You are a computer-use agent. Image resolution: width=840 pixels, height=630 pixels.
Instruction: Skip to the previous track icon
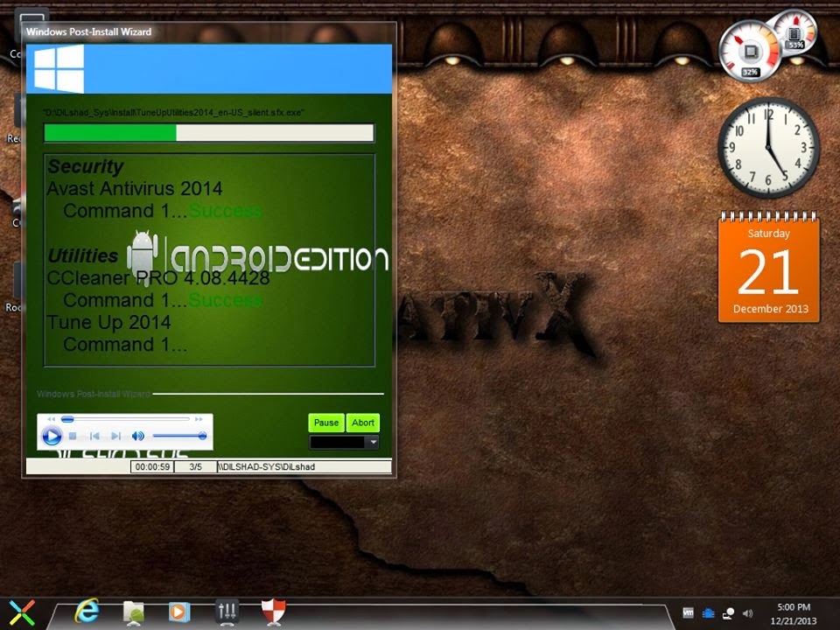(x=94, y=435)
